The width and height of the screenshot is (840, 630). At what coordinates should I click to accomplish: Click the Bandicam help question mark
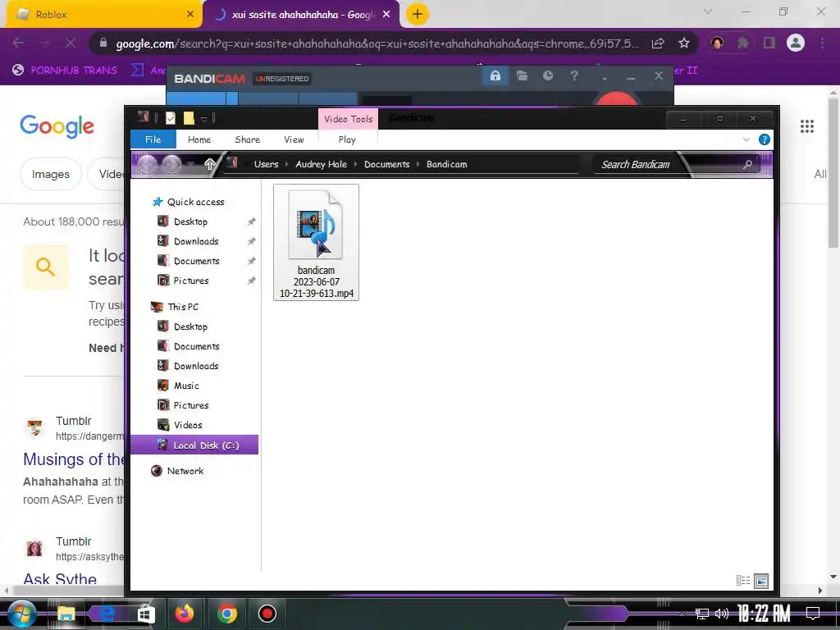click(574, 76)
